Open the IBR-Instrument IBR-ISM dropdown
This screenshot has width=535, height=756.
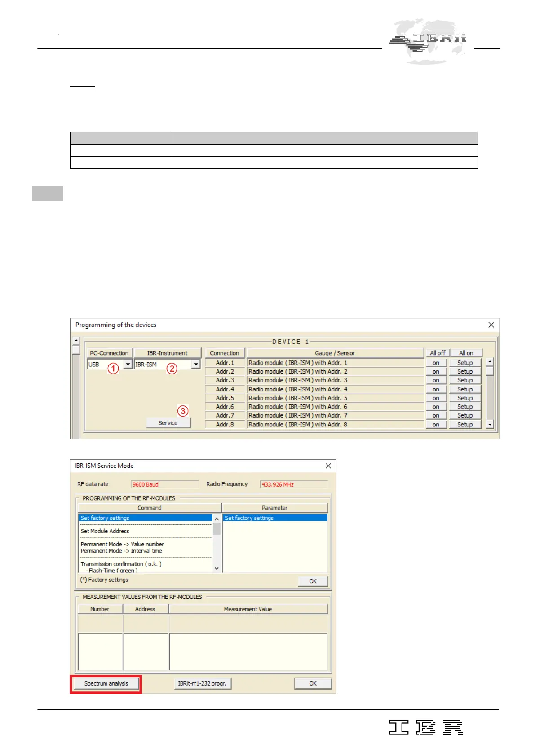(x=196, y=364)
